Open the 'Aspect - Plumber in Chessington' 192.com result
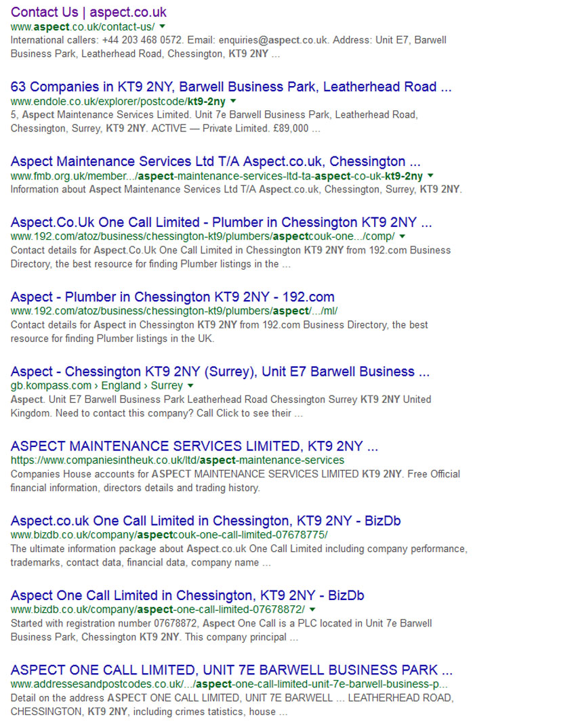 (x=172, y=297)
